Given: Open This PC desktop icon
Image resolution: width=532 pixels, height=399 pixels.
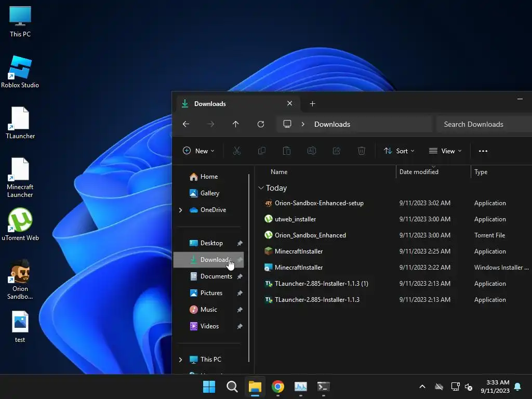Looking at the screenshot, I should (x=20, y=21).
